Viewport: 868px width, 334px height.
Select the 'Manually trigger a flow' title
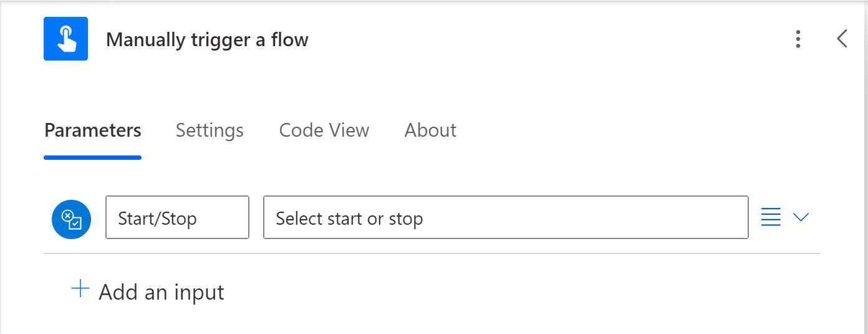(207, 40)
